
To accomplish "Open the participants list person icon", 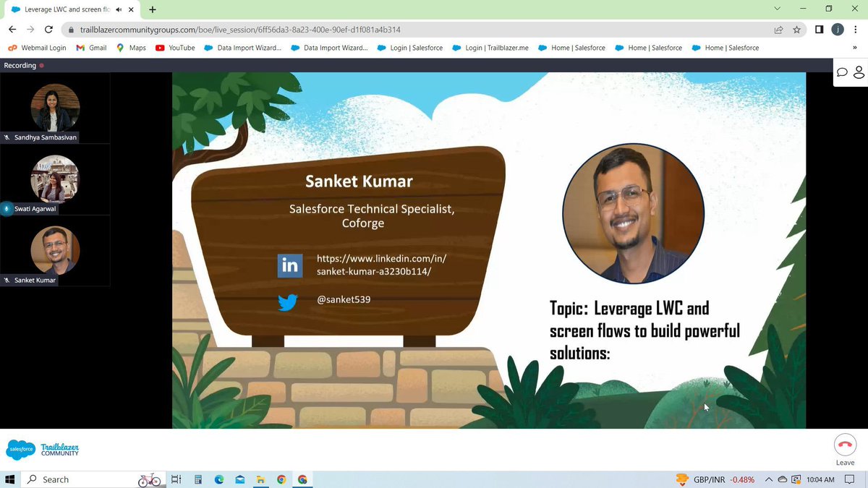I will tap(859, 72).
